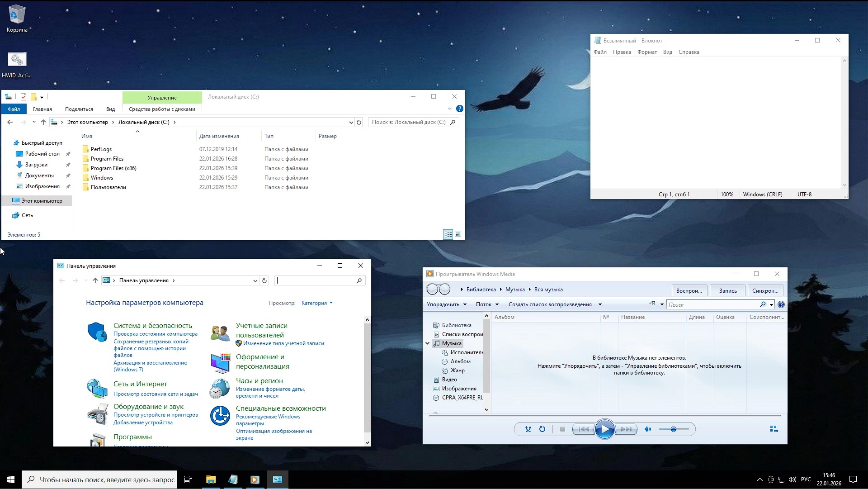This screenshot has height=489, width=868.
Task: Open the Формат menu in Notepad
Action: click(646, 52)
